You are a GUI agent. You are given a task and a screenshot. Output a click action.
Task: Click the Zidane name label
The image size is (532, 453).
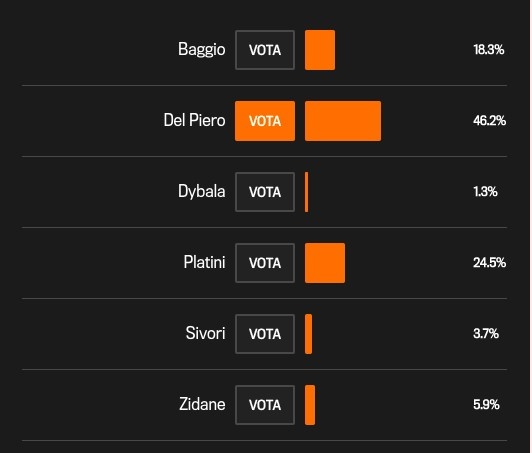pos(202,404)
